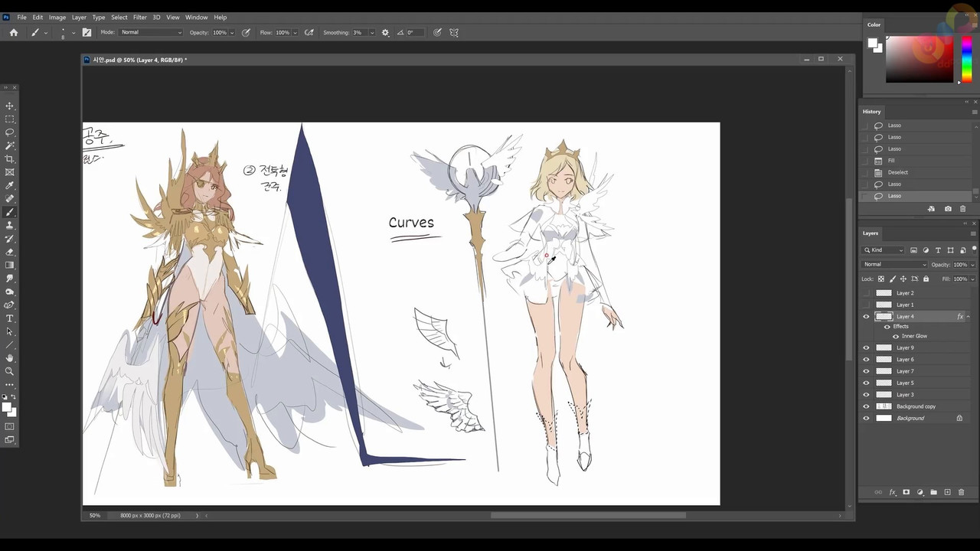Enable airbrush-style build-up effects

[309, 32]
